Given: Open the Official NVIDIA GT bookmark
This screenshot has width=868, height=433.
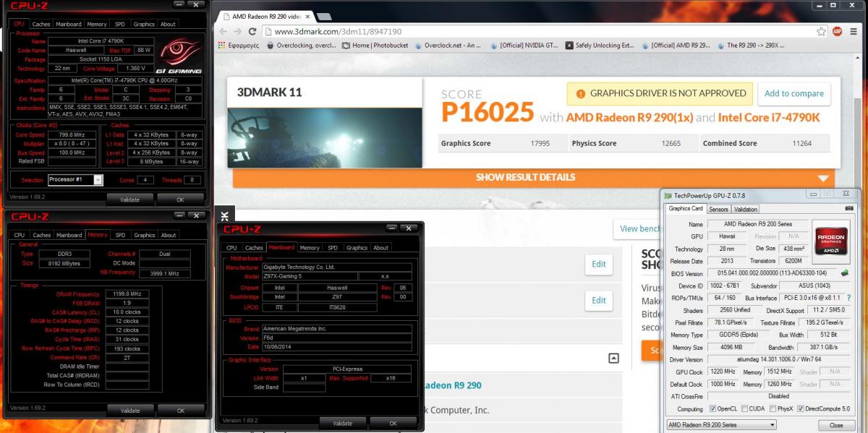Looking at the screenshot, I should click(523, 45).
